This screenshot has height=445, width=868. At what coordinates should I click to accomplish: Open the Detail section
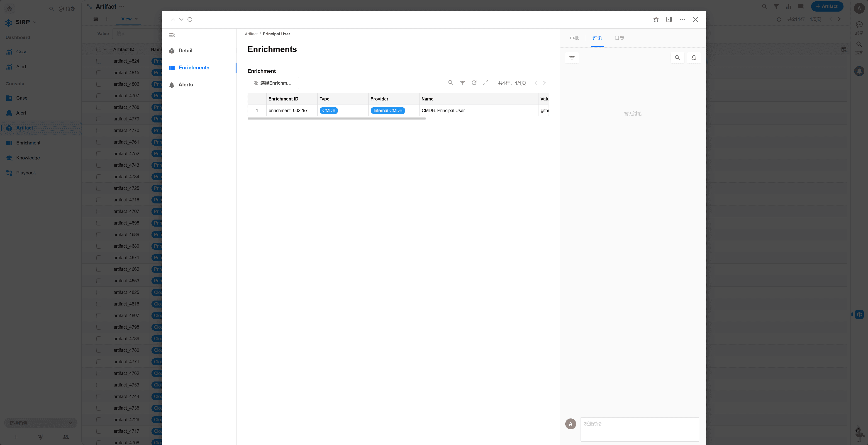pyautogui.click(x=199, y=51)
